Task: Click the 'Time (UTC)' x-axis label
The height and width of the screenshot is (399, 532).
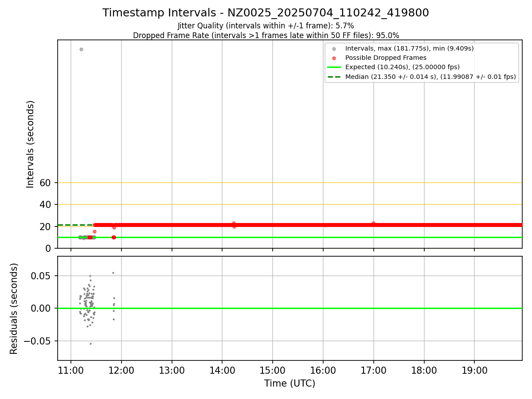Action: point(289,384)
